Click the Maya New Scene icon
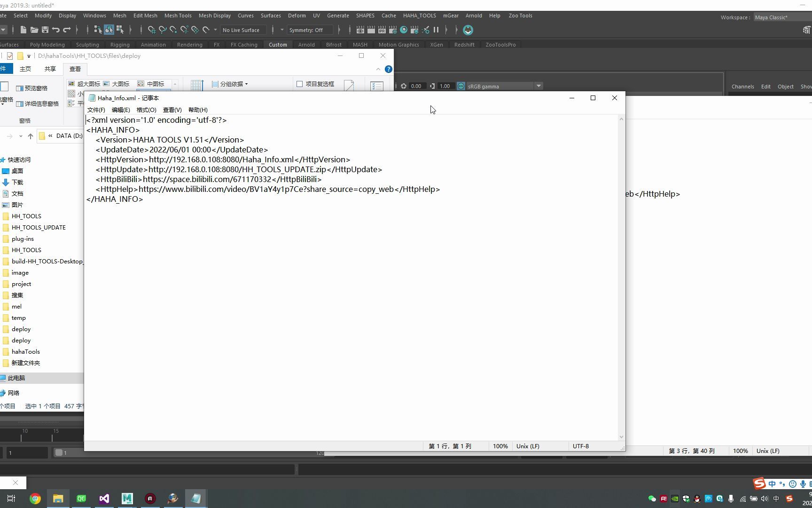This screenshot has height=508, width=812. (23, 30)
